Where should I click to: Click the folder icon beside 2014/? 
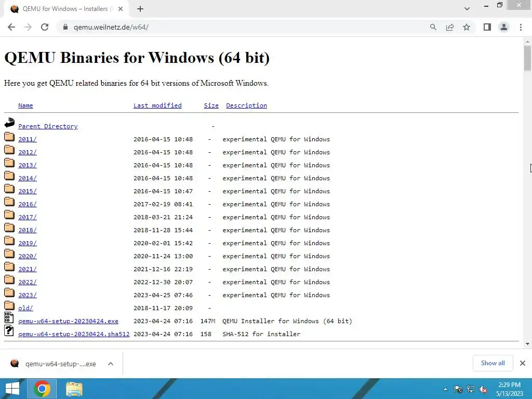pos(9,176)
